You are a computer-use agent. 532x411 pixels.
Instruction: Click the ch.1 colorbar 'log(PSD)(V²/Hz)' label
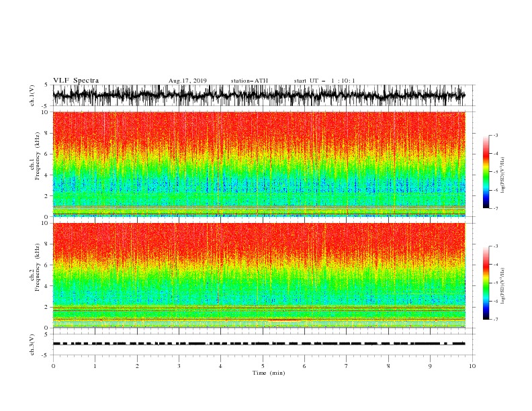coord(503,175)
